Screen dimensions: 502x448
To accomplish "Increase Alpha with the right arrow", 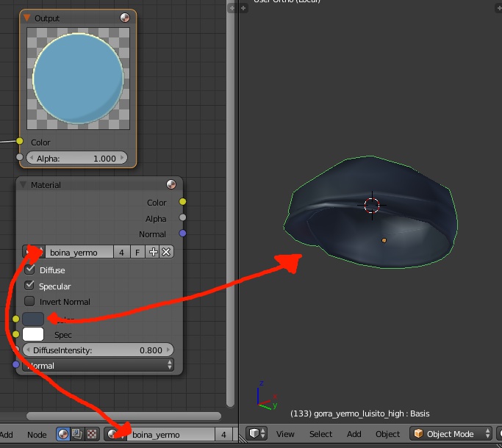I will pyautogui.click(x=122, y=158).
